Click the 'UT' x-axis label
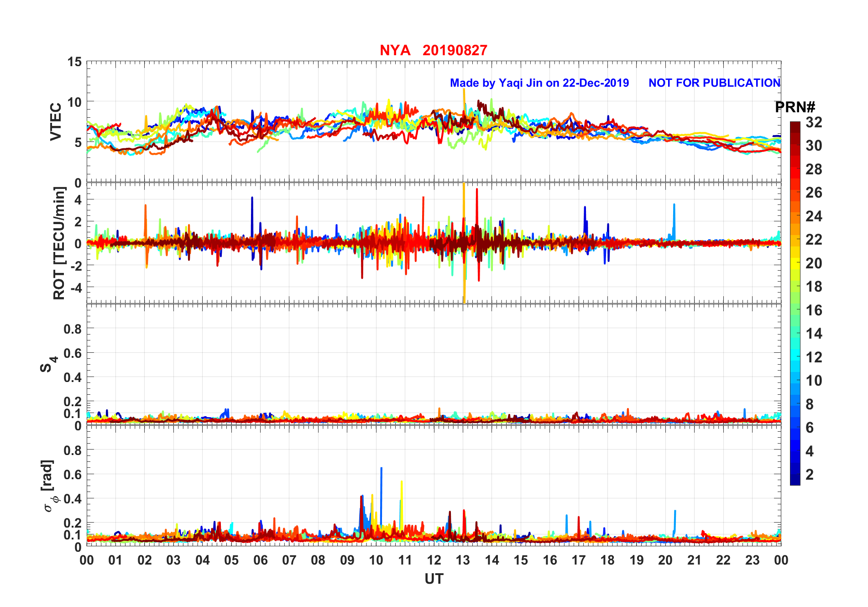Viewport: 868px width, 607px height. point(434,579)
